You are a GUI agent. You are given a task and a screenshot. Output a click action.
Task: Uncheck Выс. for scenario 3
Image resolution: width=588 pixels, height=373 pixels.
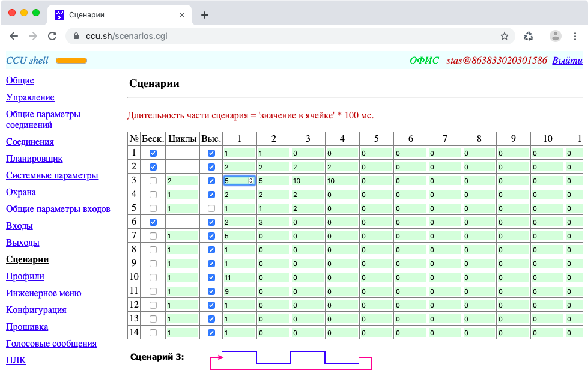(x=211, y=181)
